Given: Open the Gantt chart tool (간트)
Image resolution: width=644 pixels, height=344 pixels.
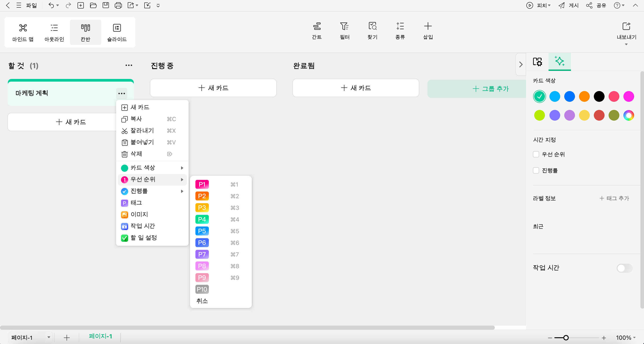Looking at the screenshot, I should 317,31.
